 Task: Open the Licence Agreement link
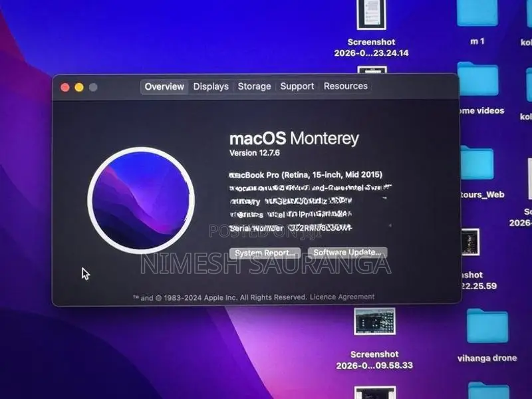pos(342,297)
